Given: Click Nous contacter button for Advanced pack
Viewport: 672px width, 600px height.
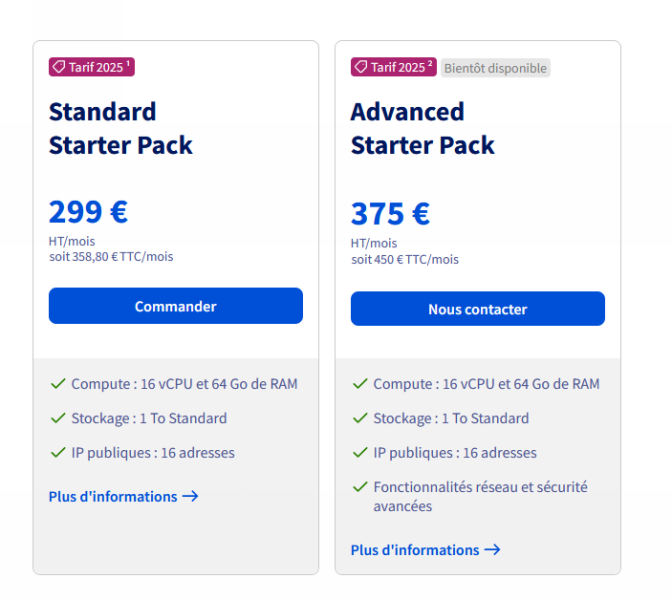Looking at the screenshot, I should (477, 309).
